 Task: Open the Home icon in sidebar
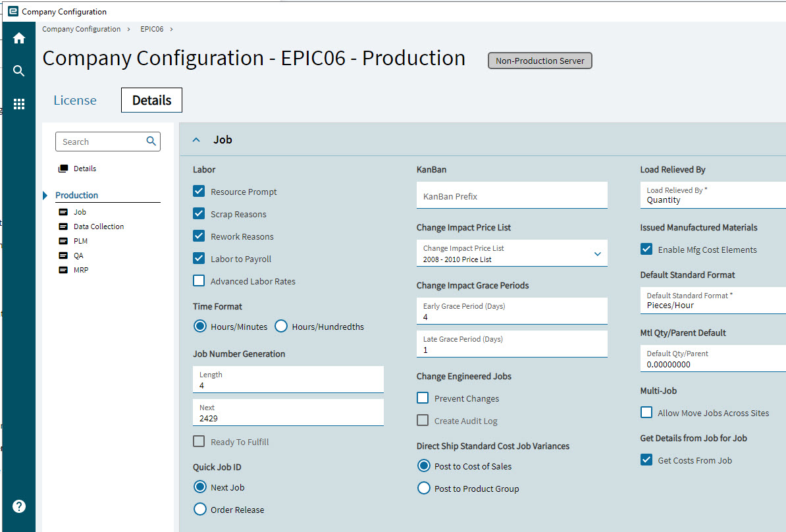(x=19, y=38)
